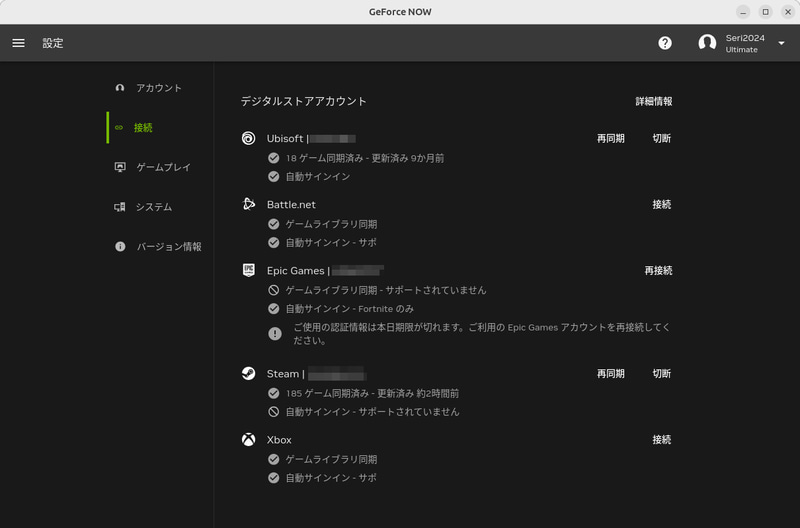The width and height of the screenshot is (800, 528).
Task: Click ゲームライブラリ同期 text under Xbox
Action: point(331,459)
